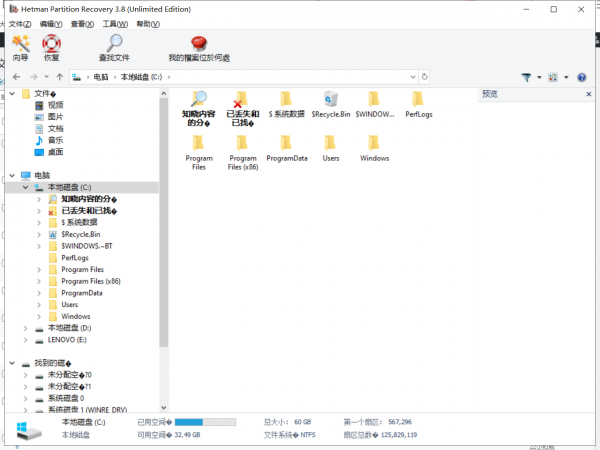The width and height of the screenshot is (600, 450).
Task: Expand the $Recycle.Bin tree node
Action: (x=39, y=234)
